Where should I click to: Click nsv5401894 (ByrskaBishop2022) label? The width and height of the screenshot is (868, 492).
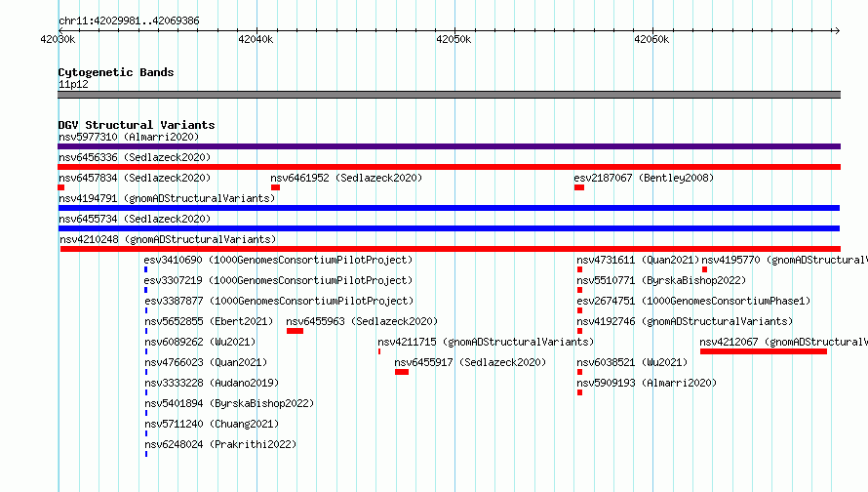[x=229, y=403]
